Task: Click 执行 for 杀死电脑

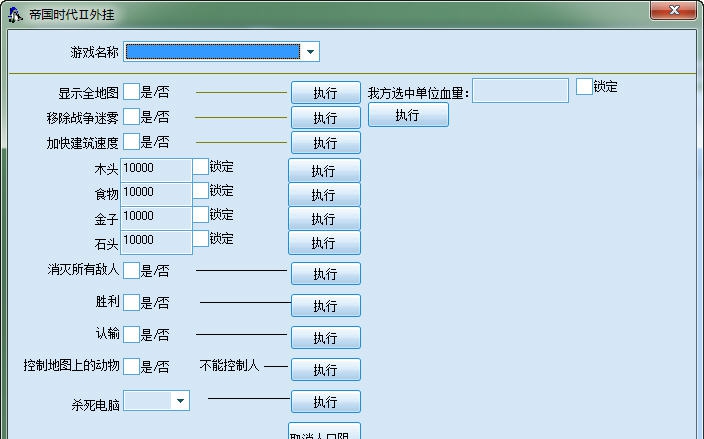Action: coord(326,401)
